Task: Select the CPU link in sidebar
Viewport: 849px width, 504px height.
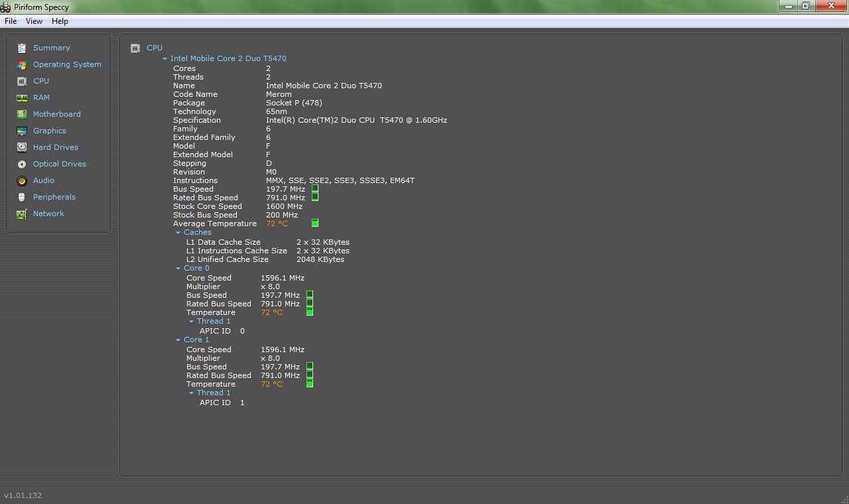Action: coord(41,81)
